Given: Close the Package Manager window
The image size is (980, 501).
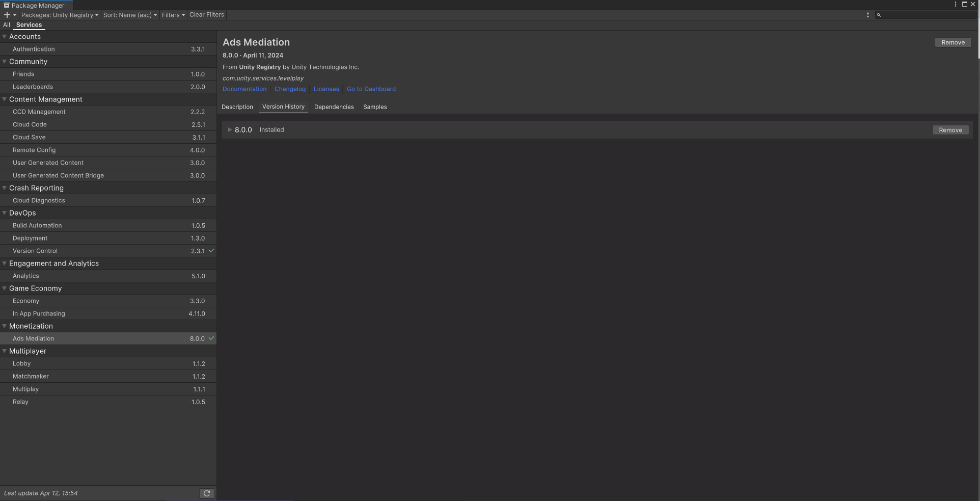Looking at the screenshot, I should (x=973, y=4).
